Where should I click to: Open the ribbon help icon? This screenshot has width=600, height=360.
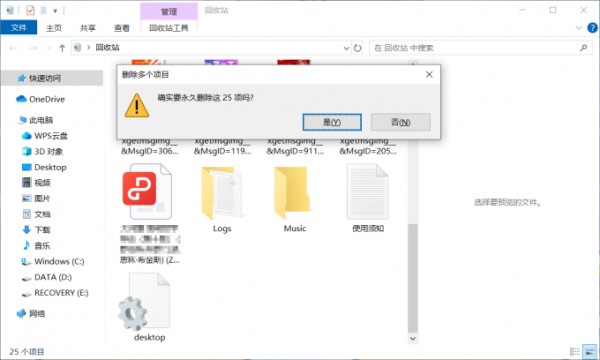click(592, 28)
